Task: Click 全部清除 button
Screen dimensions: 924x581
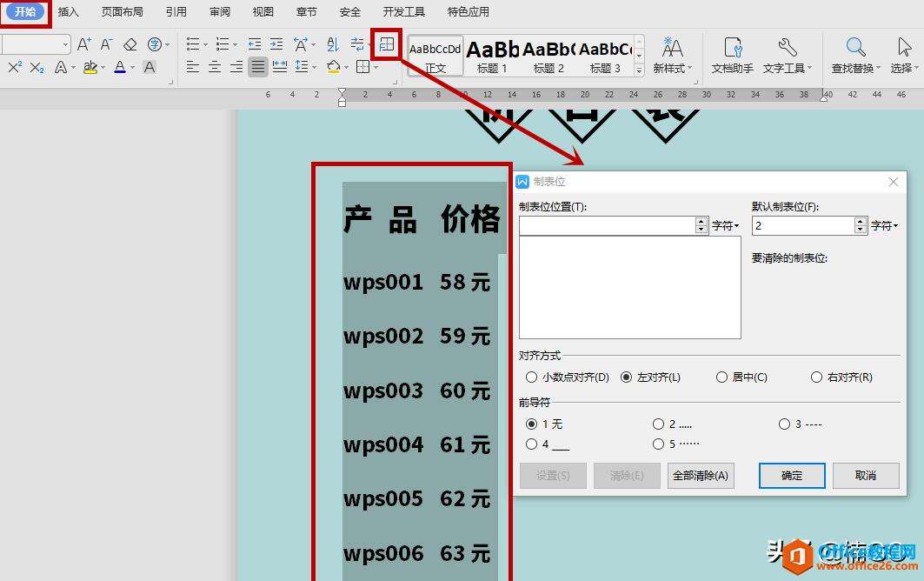Action: 701,476
